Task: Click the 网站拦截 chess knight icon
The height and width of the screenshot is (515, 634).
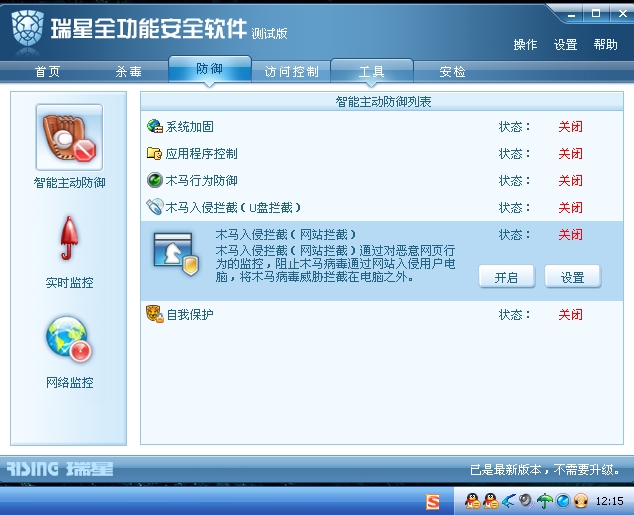Action: coord(177,255)
